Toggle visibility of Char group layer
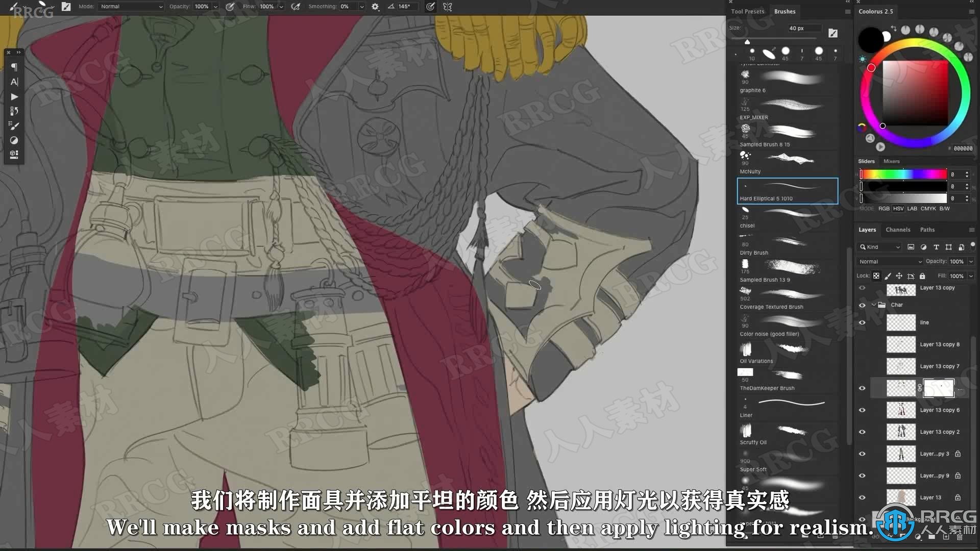The height and width of the screenshot is (551, 980). pos(862,305)
